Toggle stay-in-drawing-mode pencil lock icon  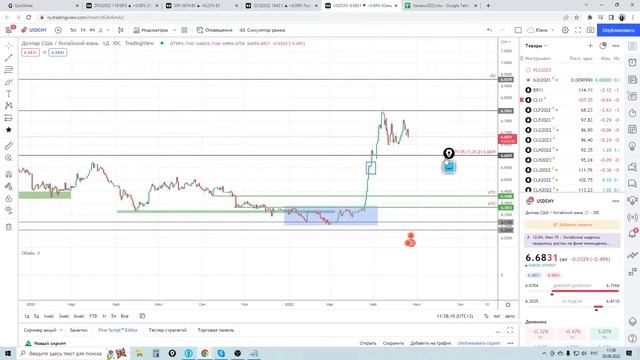(x=9, y=187)
